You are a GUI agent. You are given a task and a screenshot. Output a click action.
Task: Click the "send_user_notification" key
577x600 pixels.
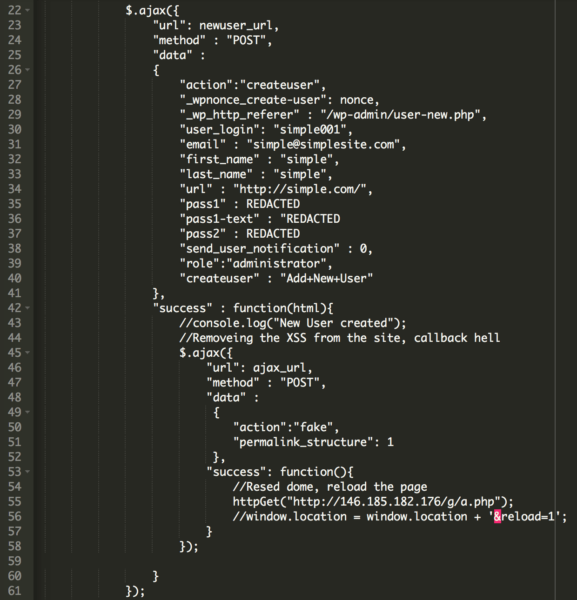259,249
